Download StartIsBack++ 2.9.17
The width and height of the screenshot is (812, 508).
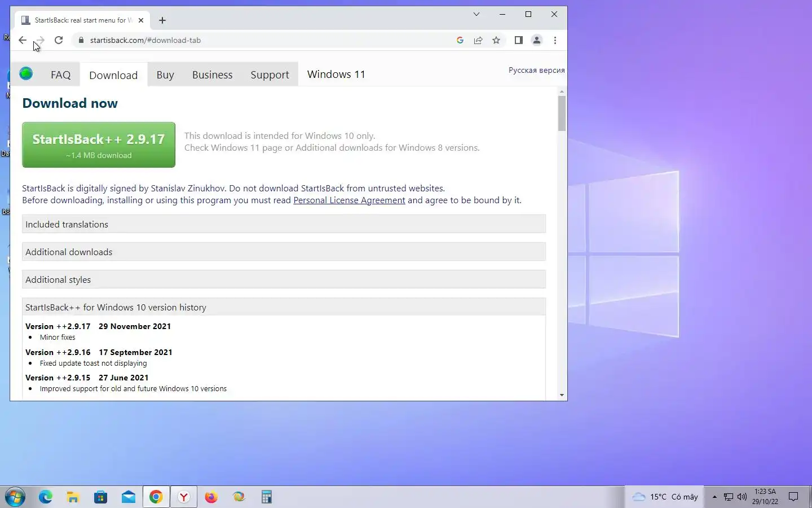(99, 144)
